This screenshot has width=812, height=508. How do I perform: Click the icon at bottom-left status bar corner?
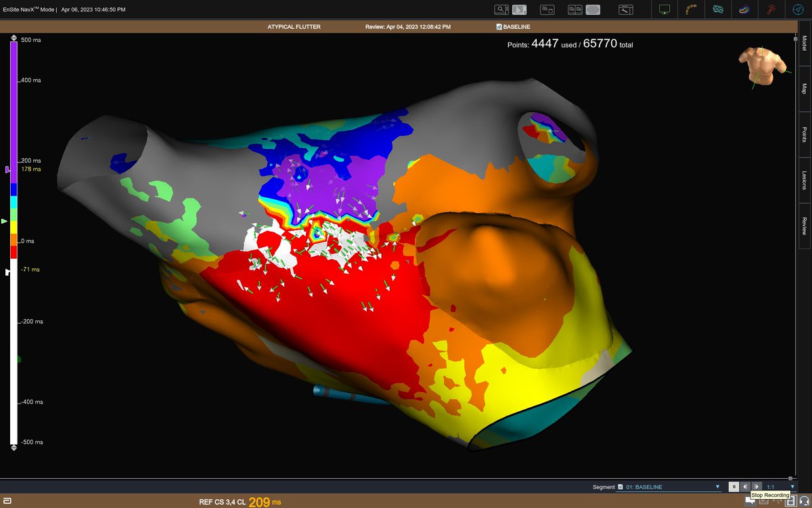tap(7, 501)
